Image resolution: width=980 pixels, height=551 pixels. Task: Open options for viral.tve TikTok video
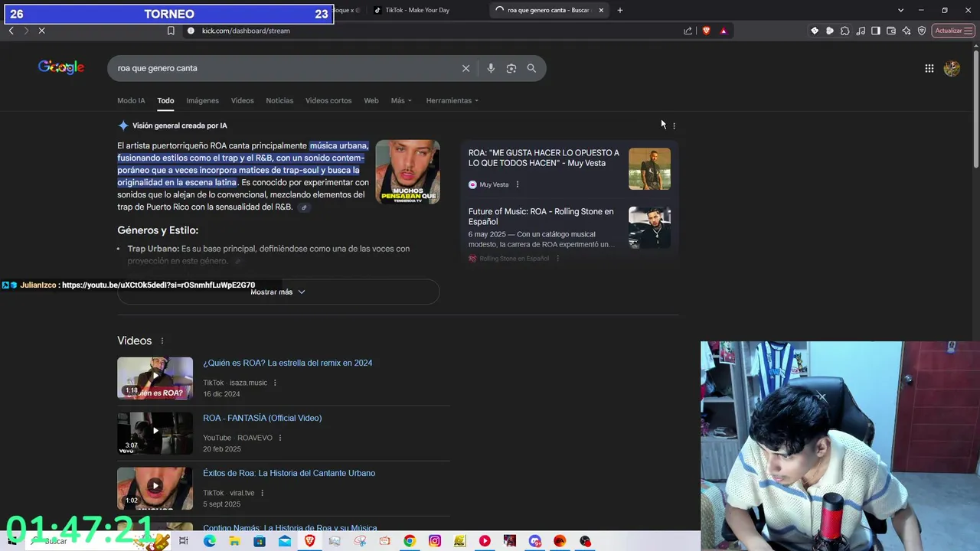[x=263, y=493]
